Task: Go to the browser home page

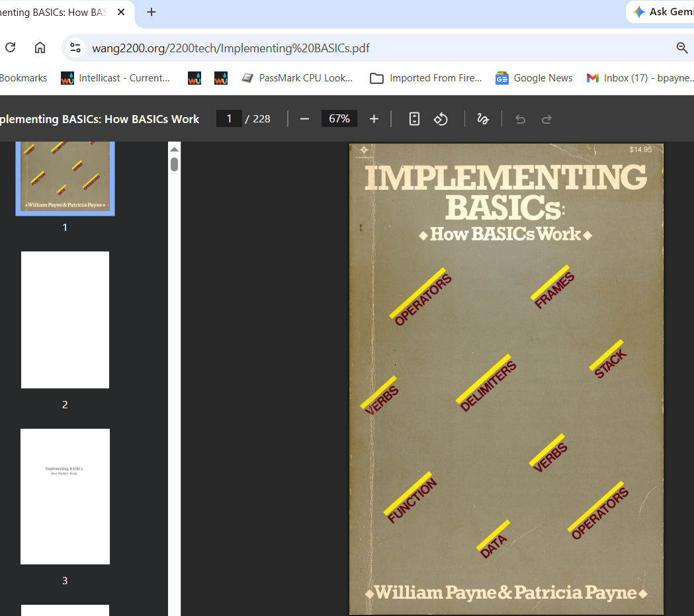Action: tap(40, 48)
